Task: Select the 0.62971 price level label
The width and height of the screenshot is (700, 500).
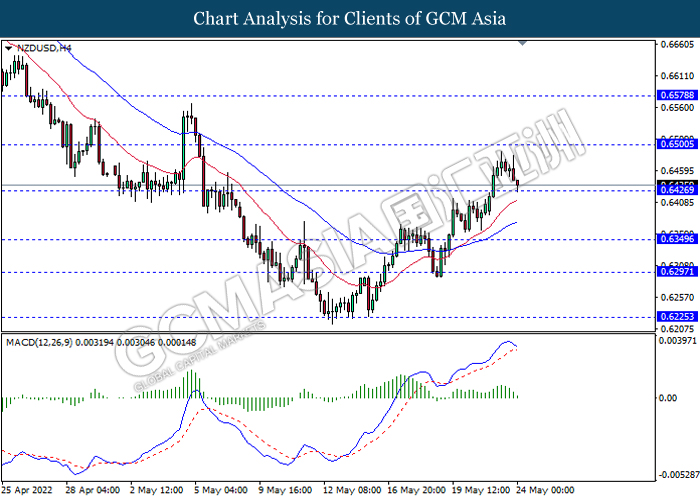Action: point(677,271)
